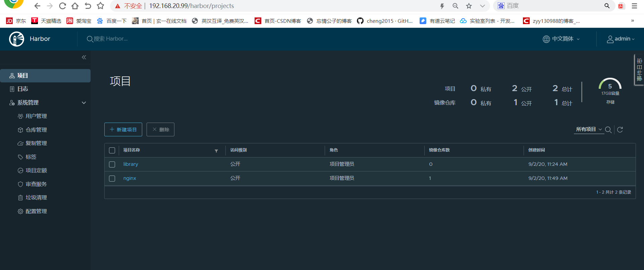Open the 百度一下 bookmark

coord(112,21)
